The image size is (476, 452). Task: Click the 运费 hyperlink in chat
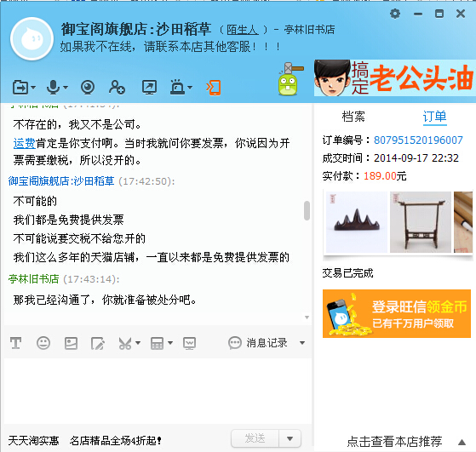[x=25, y=143]
